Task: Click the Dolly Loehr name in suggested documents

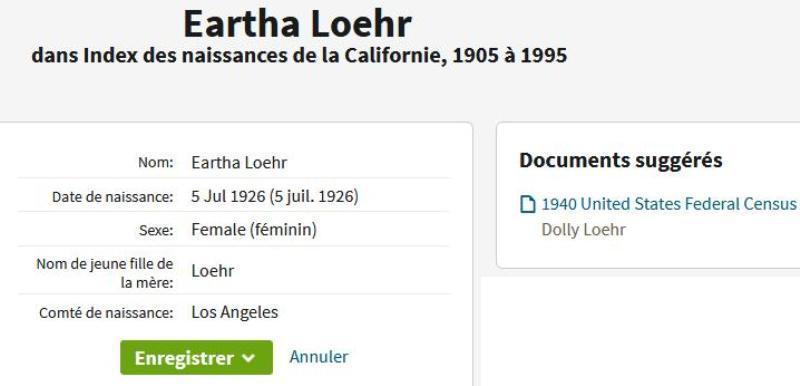Action: click(x=583, y=229)
